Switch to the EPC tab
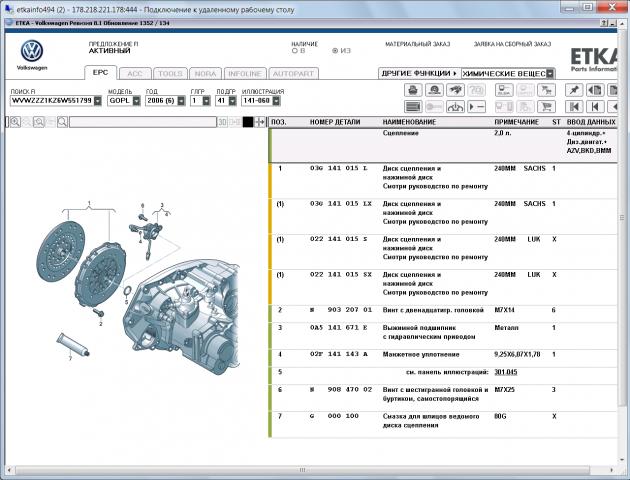The width and height of the screenshot is (630, 480). click(100, 73)
